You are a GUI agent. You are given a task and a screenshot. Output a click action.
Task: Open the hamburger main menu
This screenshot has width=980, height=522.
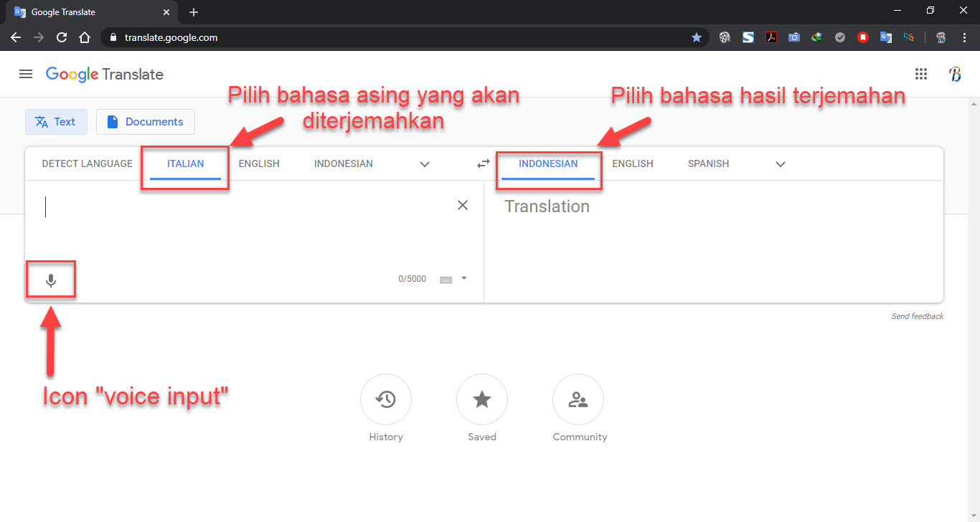[26, 74]
